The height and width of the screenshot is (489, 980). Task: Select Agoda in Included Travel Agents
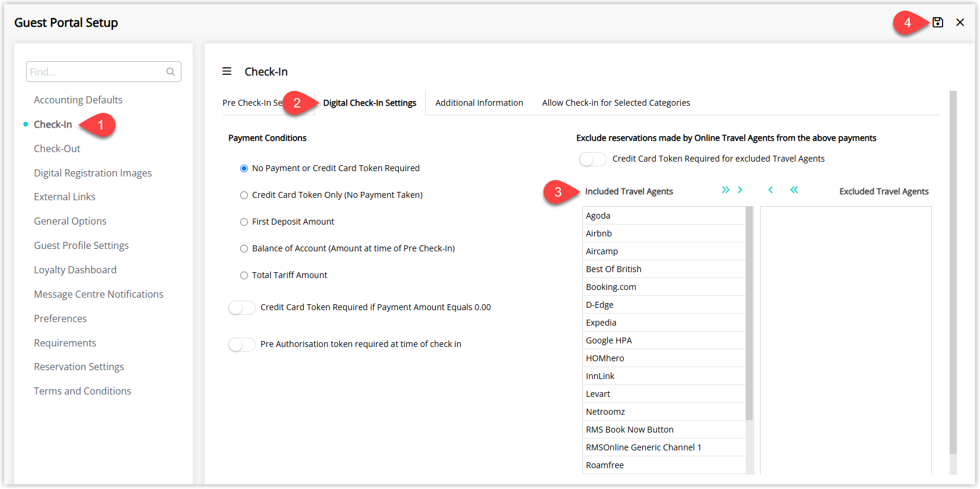click(x=664, y=216)
